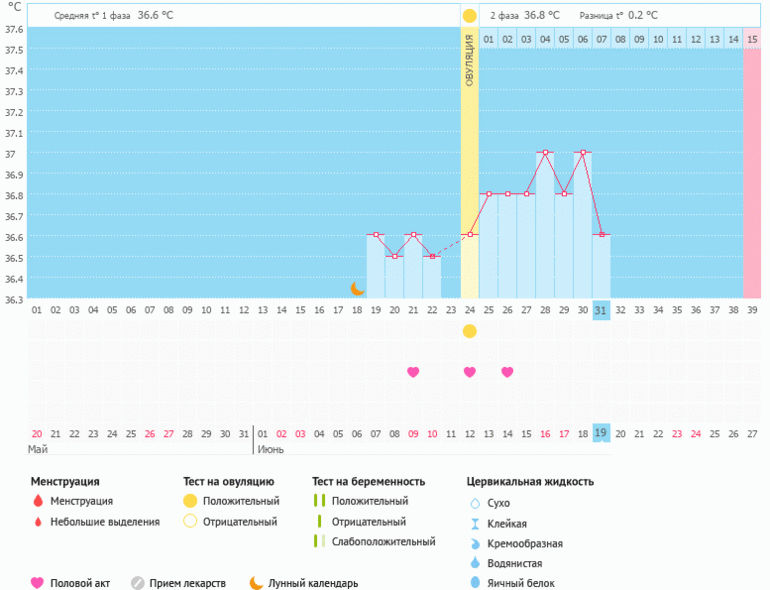Click the heart icon under cycle day 21
770x590 pixels.
point(413,372)
